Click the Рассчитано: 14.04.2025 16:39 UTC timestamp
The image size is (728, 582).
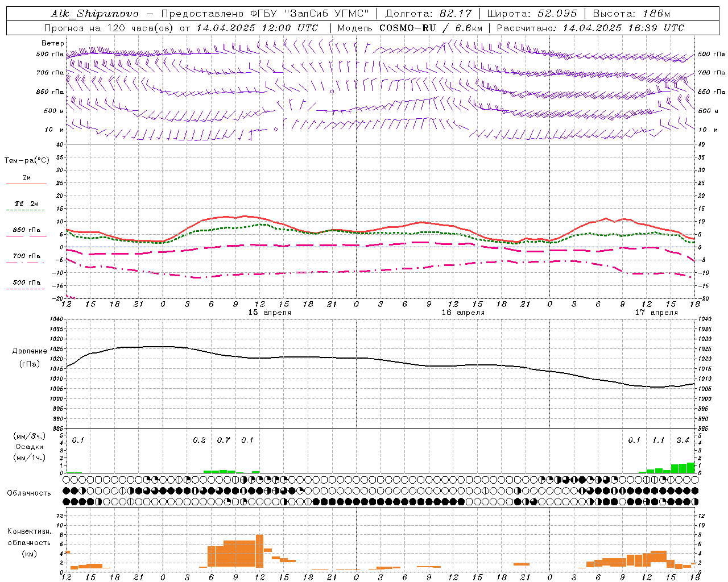pos(590,28)
